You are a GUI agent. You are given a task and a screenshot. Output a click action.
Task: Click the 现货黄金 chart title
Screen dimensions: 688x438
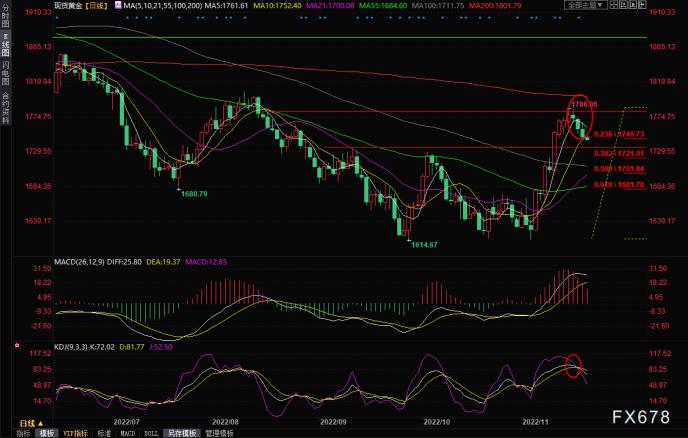pos(75,6)
